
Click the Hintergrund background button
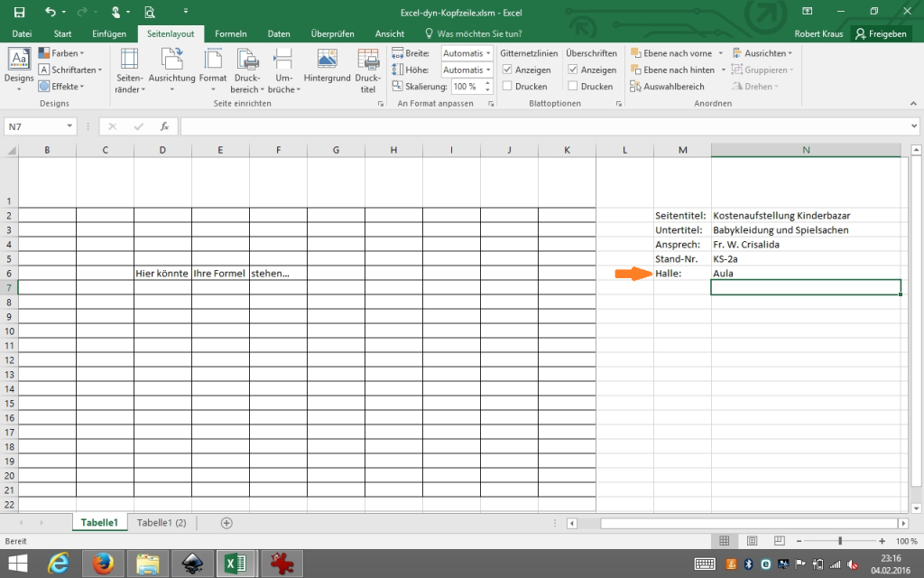pos(327,66)
